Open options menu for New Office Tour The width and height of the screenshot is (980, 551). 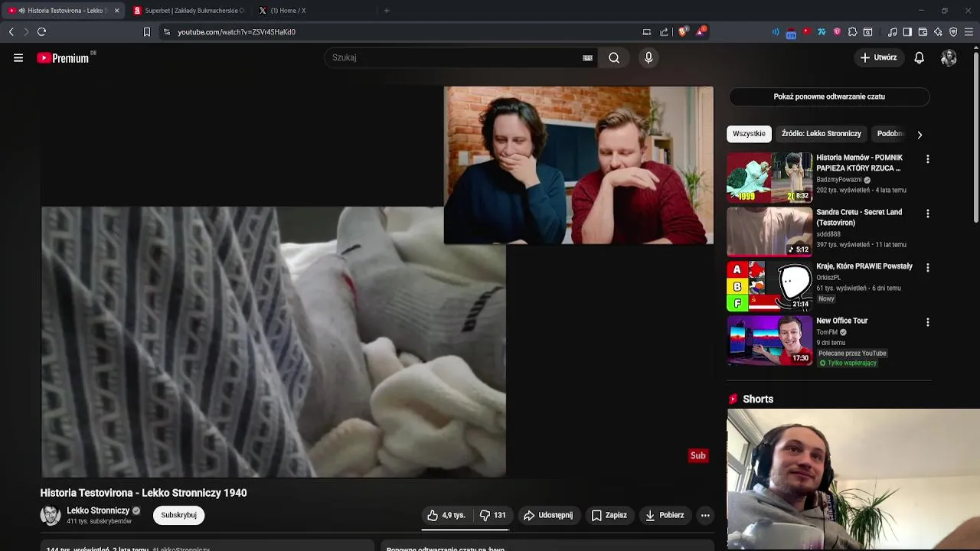click(x=928, y=322)
